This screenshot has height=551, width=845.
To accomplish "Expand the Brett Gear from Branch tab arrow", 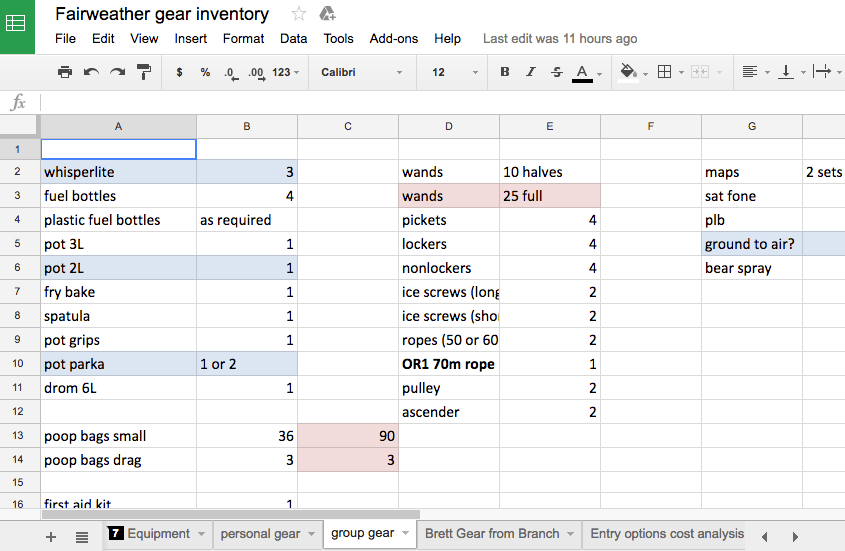I will point(571,534).
